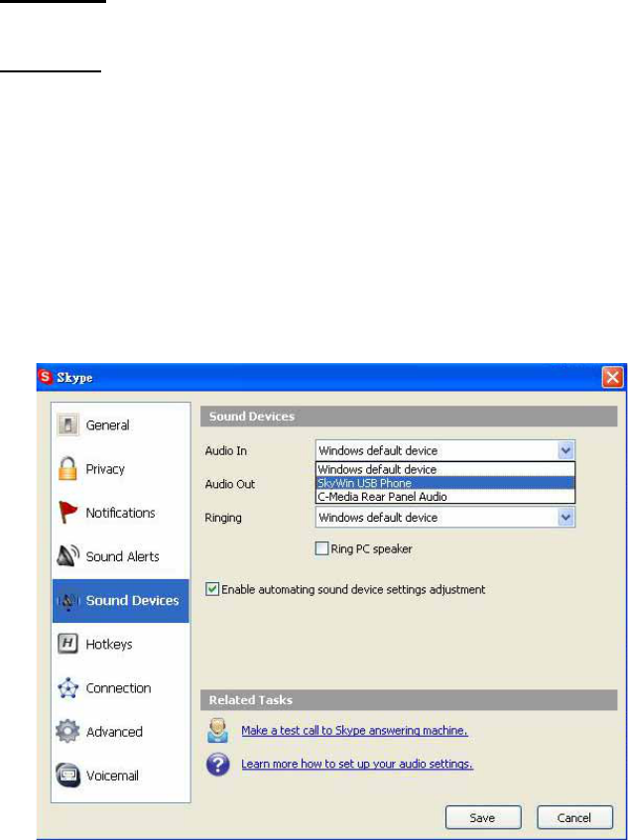Click the Ringing label
The height and width of the screenshot is (840, 628).
(x=223, y=518)
